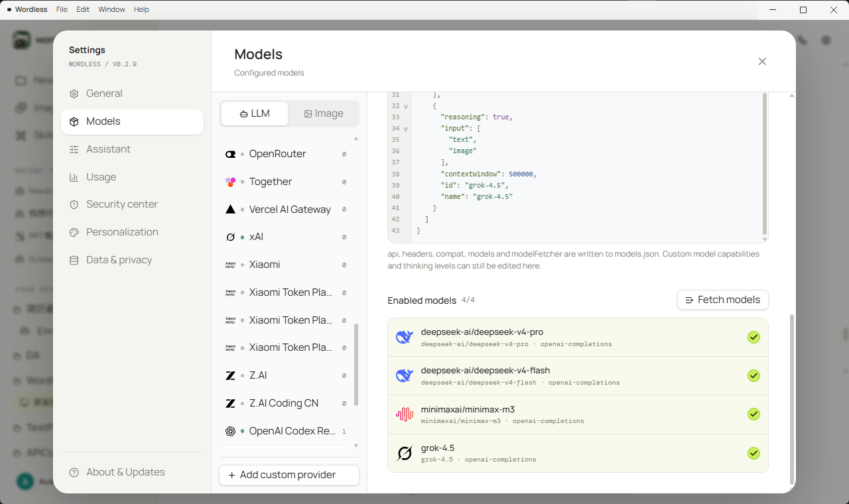Open the Window menu
Screen dimensions: 849x504
[111, 9]
